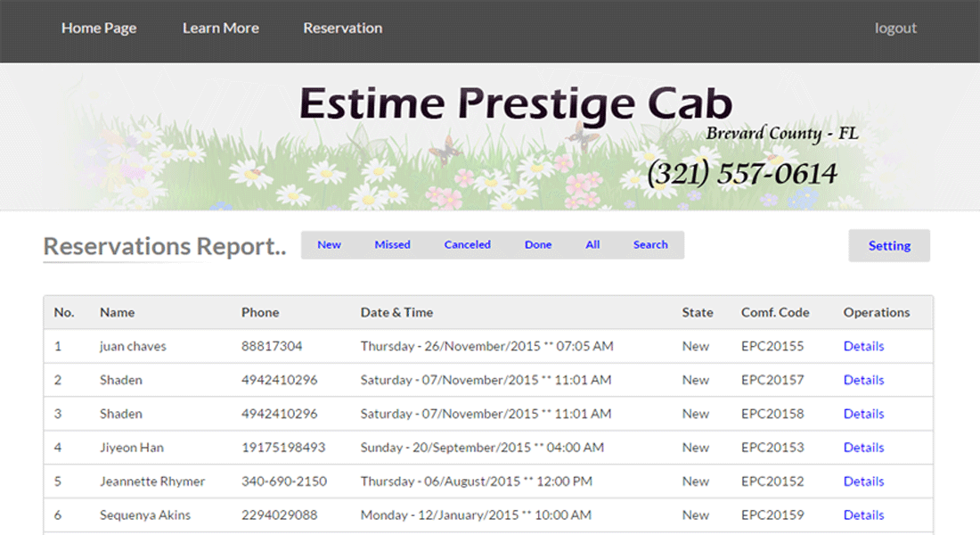Click the Date & Time column header
This screenshot has height=535, width=980.
396,313
